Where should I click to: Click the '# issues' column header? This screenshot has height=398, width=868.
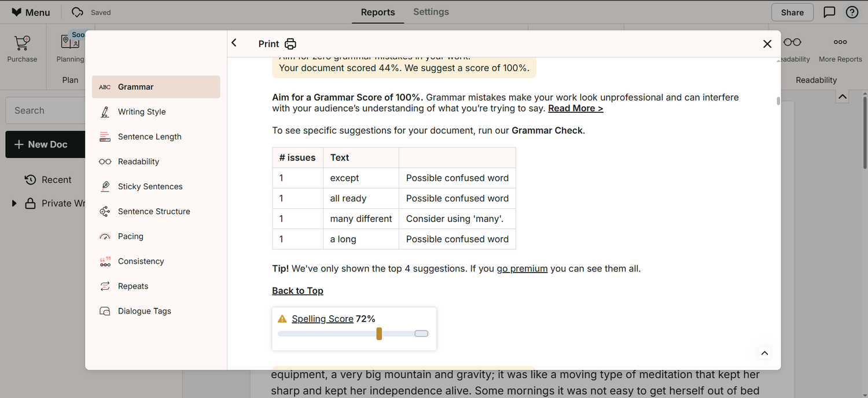pos(297,157)
